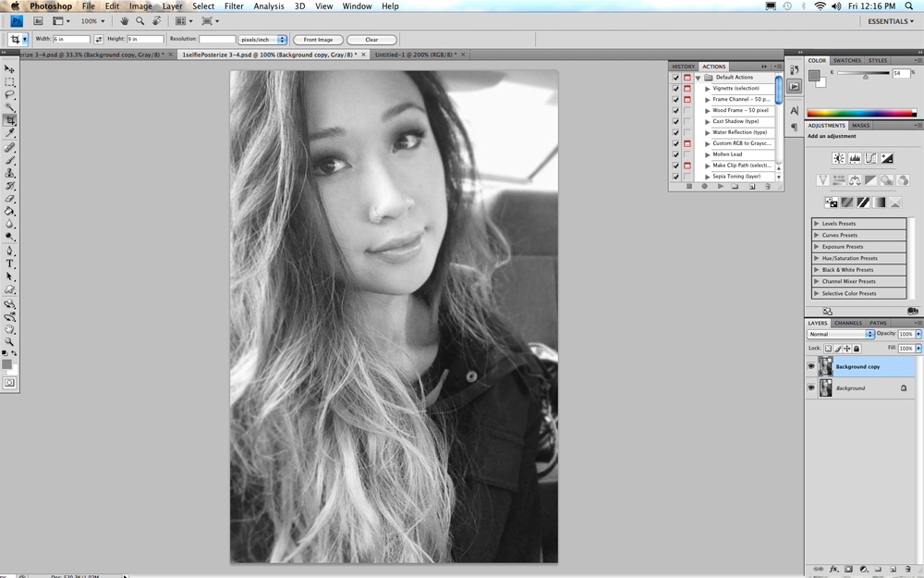The image size is (924, 578).
Task: Select the Blur tool
Action: pos(9,224)
